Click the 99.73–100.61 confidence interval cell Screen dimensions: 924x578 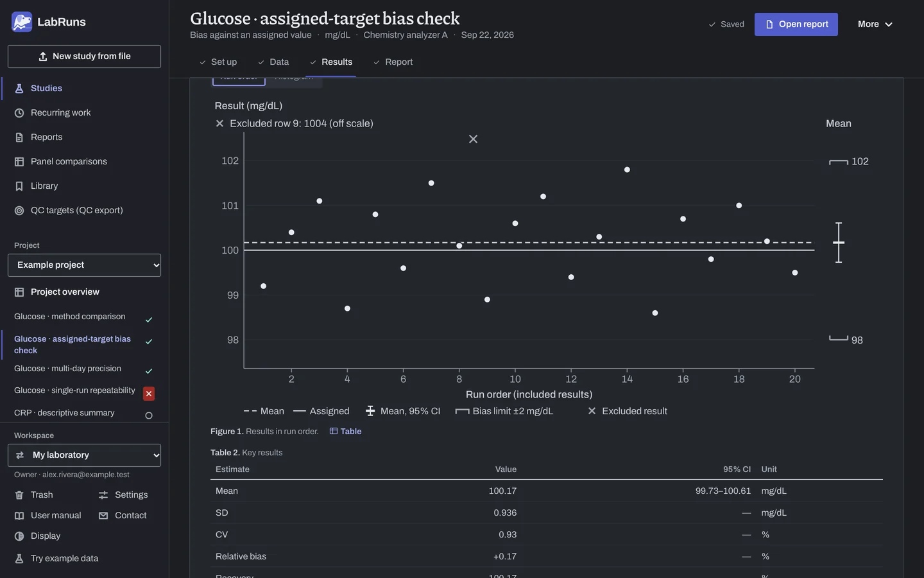pos(723,491)
